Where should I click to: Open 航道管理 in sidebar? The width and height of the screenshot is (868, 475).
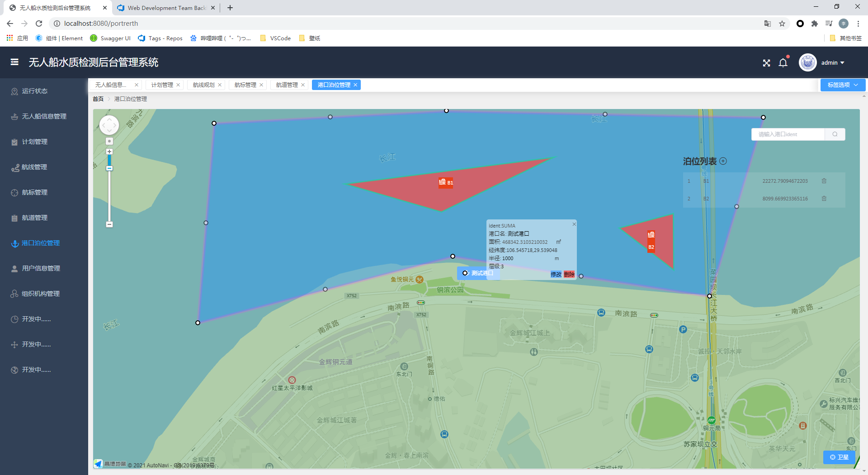point(44,218)
